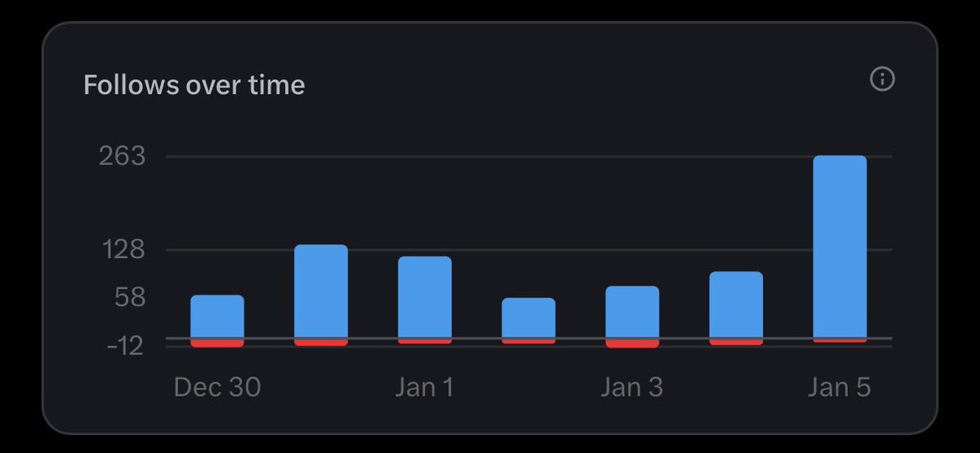Select the blue bar for Dec 30

click(x=217, y=317)
